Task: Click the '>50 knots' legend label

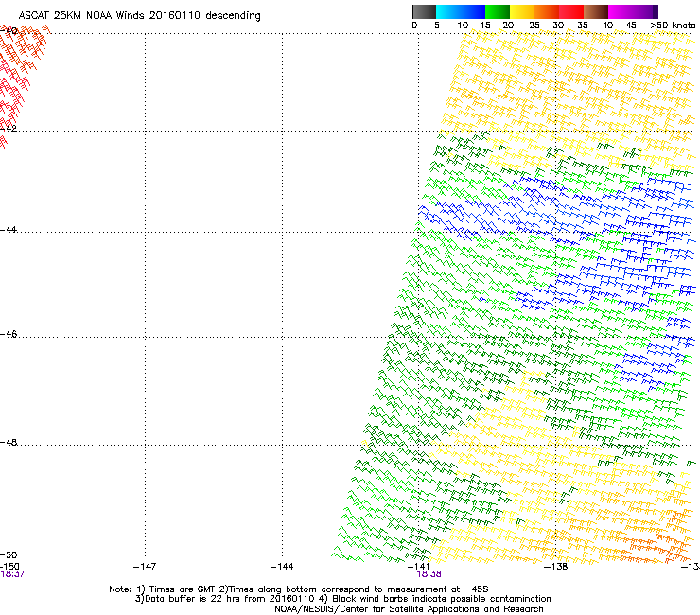Action: [x=673, y=26]
